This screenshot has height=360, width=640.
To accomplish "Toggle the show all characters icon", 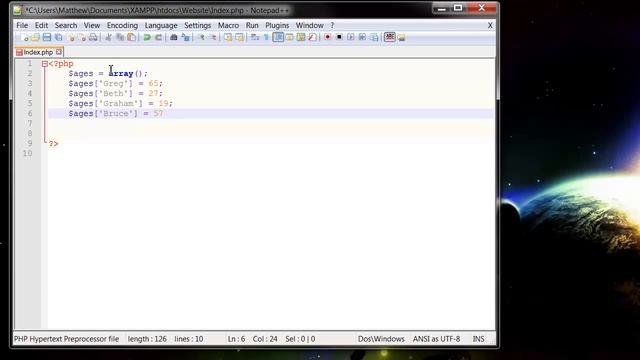I will coord(266,38).
